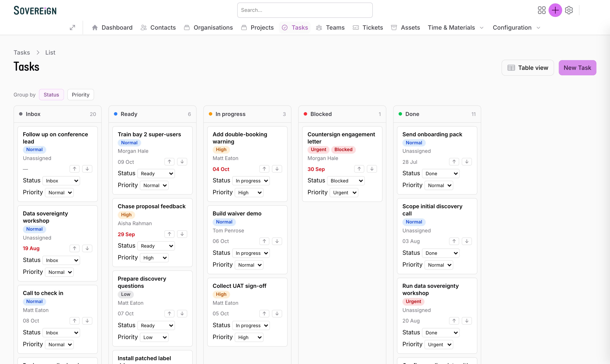The height and width of the screenshot is (364, 610).
Task: Move 'Call to check in' card up
Action: [75, 321]
